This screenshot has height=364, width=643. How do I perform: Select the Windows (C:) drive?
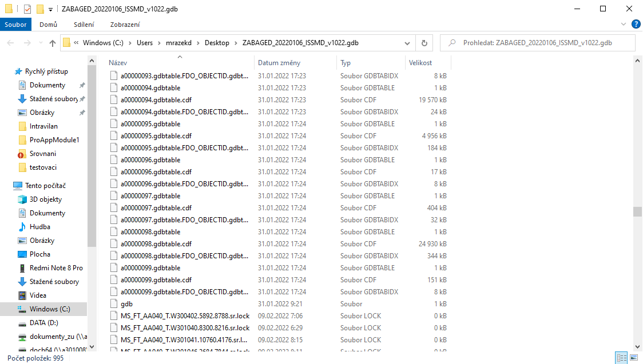tap(50, 309)
